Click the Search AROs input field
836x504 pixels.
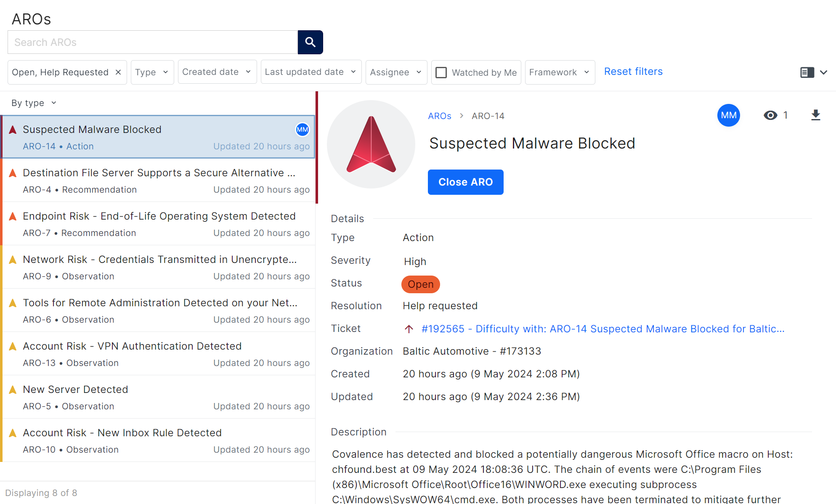(152, 42)
